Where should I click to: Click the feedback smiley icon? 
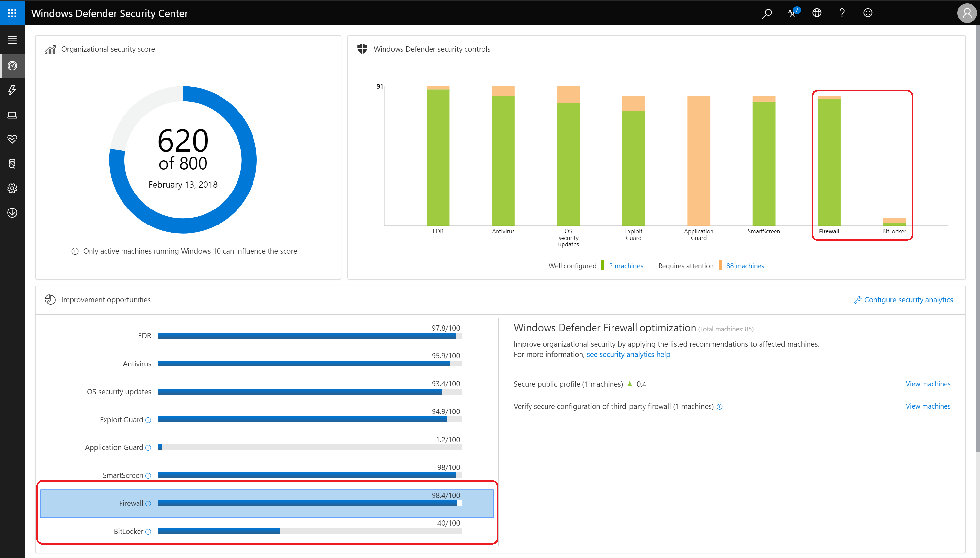868,13
